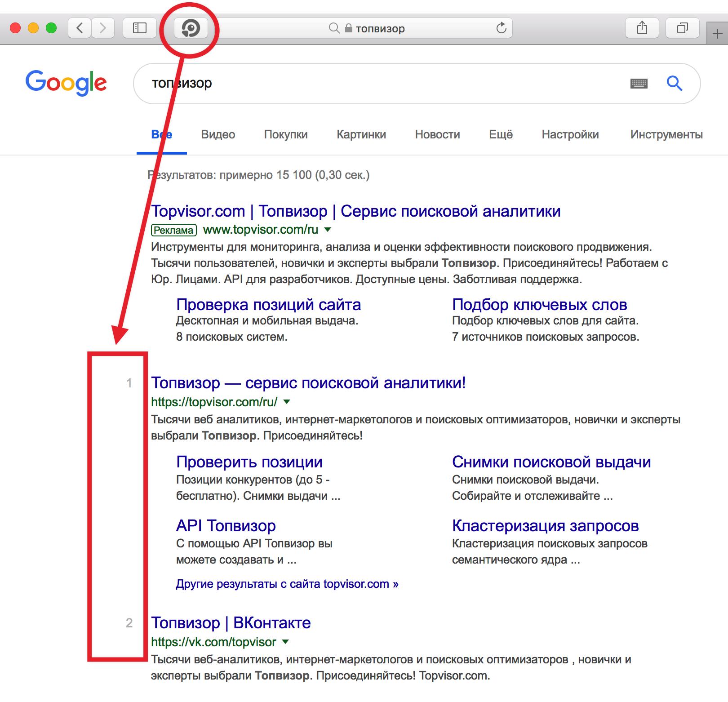Switch to the Новости tab
Image resolution: width=728 pixels, height=702 pixels.
(x=437, y=134)
